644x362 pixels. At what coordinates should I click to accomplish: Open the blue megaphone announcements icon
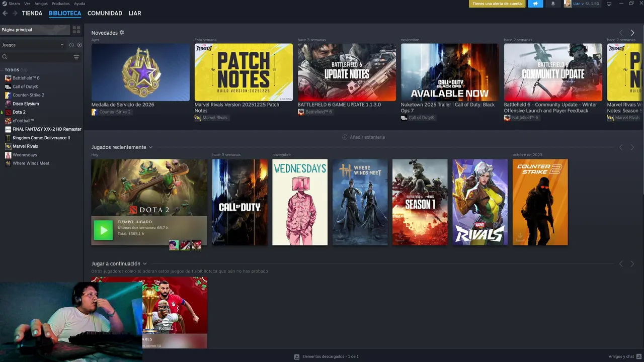pyautogui.click(x=535, y=4)
